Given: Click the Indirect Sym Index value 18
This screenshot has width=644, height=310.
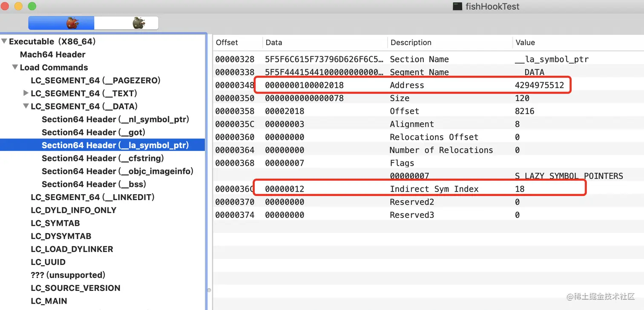Looking at the screenshot, I should 520,189.
